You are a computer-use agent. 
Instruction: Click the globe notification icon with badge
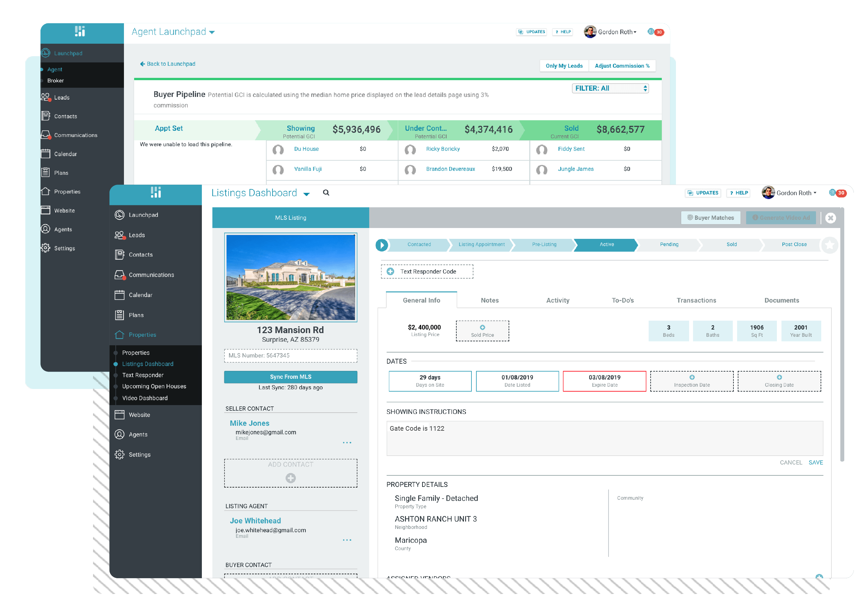(832, 193)
